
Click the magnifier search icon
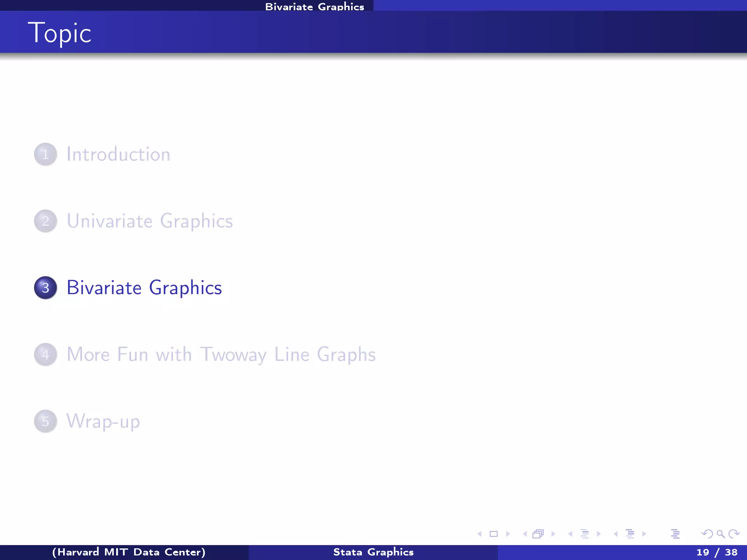(720, 534)
